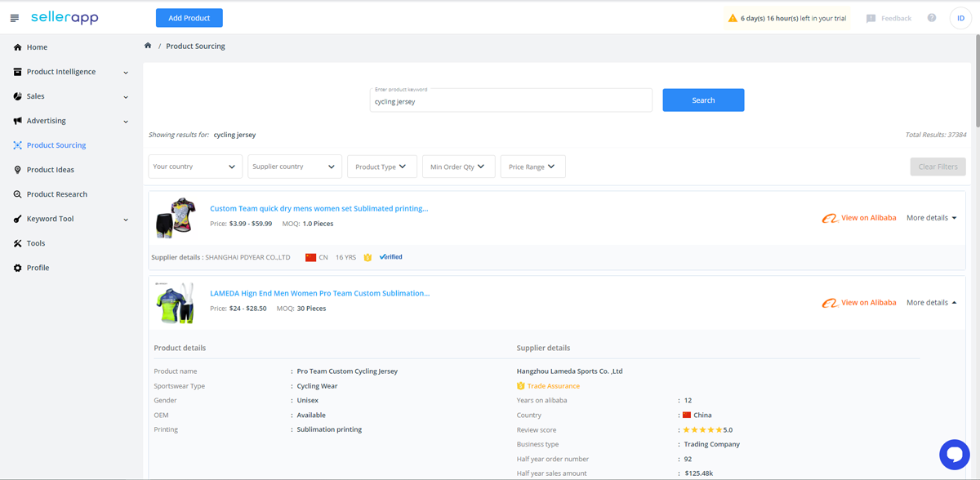The height and width of the screenshot is (480, 980).
Task: Click the Sales pie chart icon
Action: point(18,96)
